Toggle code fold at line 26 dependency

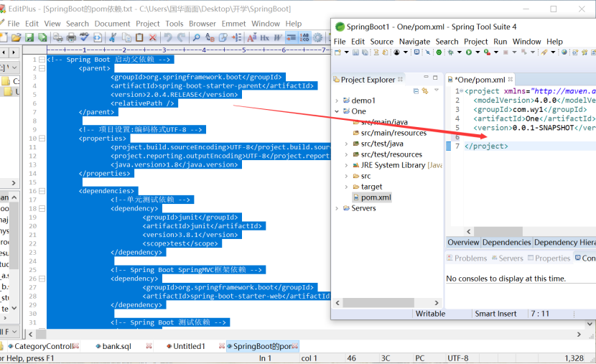(x=42, y=279)
